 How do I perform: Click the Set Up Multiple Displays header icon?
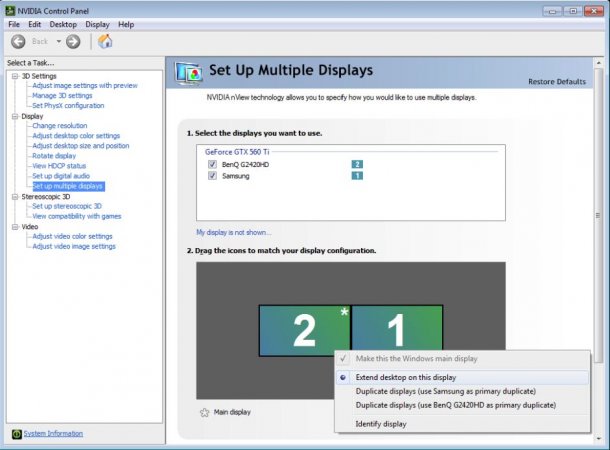(189, 73)
